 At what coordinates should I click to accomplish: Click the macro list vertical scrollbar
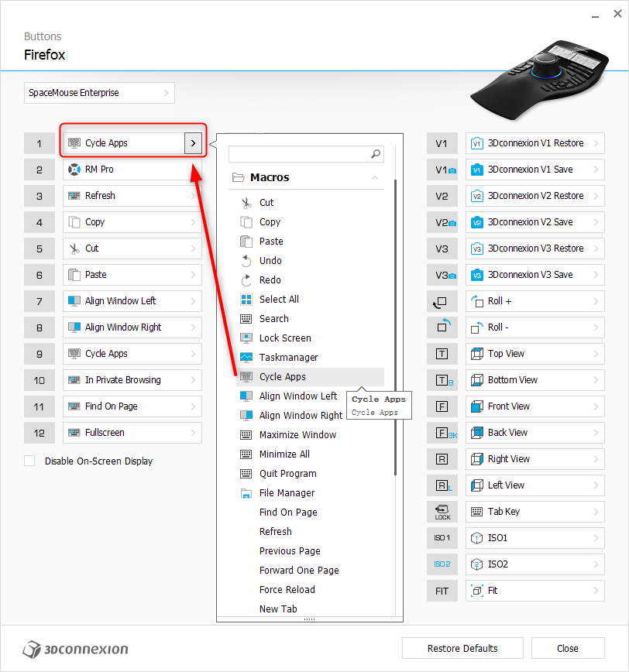coord(395,327)
